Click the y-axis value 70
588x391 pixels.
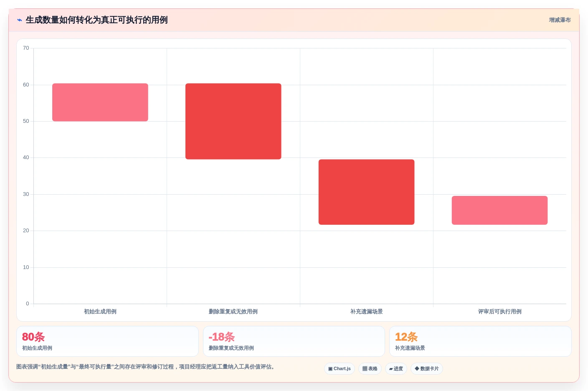pyautogui.click(x=26, y=48)
